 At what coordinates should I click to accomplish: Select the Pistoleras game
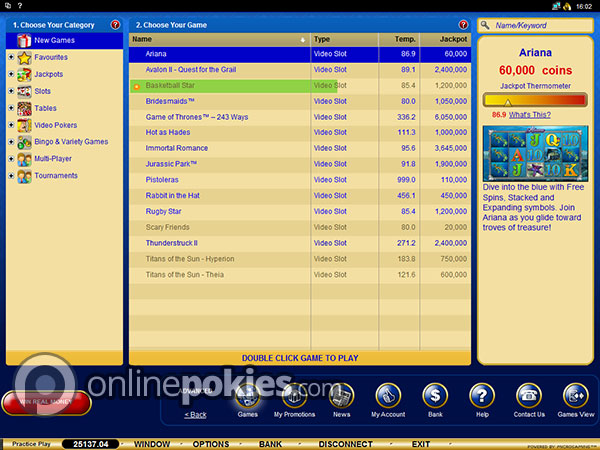pyautogui.click(x=300, y=180)
